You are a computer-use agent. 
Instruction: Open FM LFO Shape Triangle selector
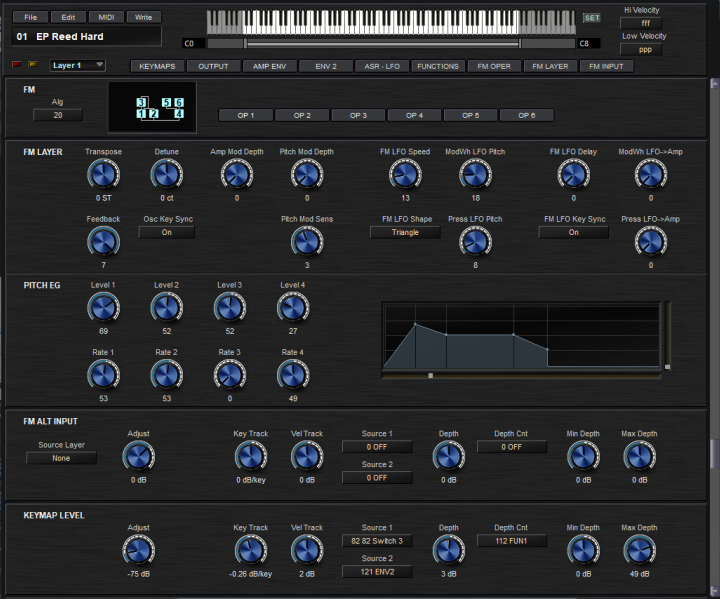tap(405, 232)
